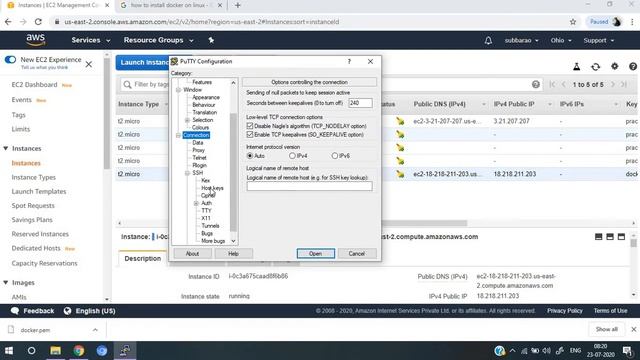The image size is (640, 360).
Task: Open the Ohio region selector
Action: click(561, 40)
